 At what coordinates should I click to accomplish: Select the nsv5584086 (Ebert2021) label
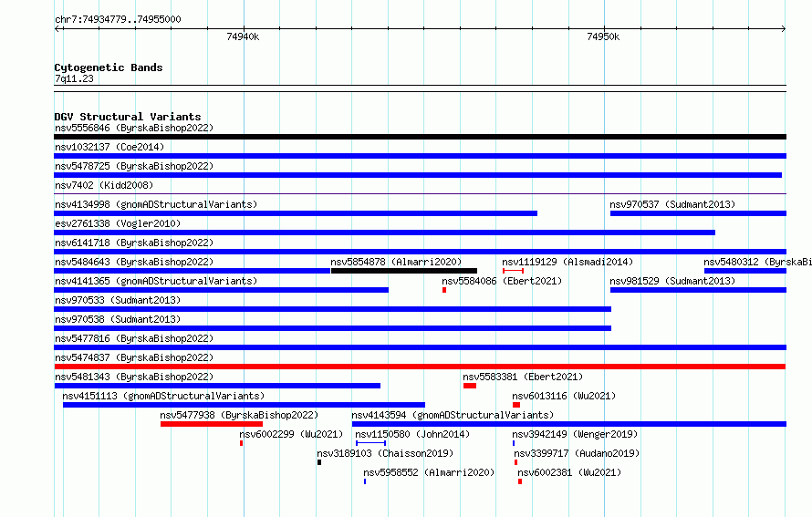click(502, 281)
